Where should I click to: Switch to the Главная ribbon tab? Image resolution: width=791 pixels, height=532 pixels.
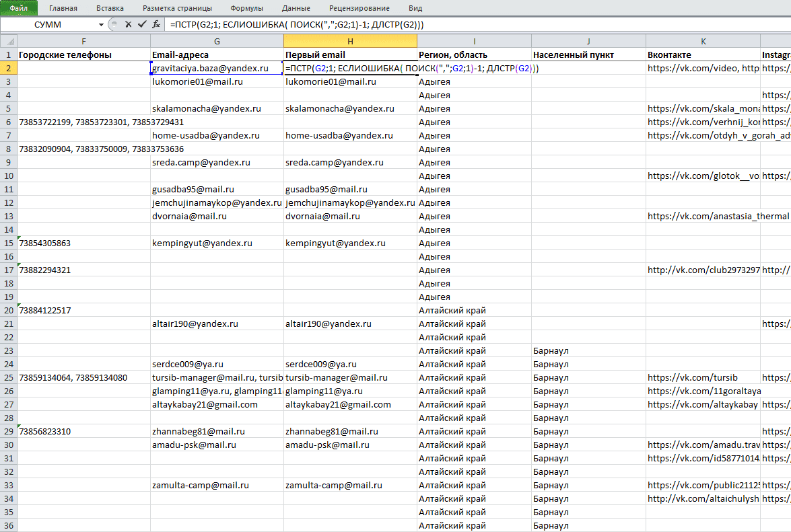(x=63, y=8)
